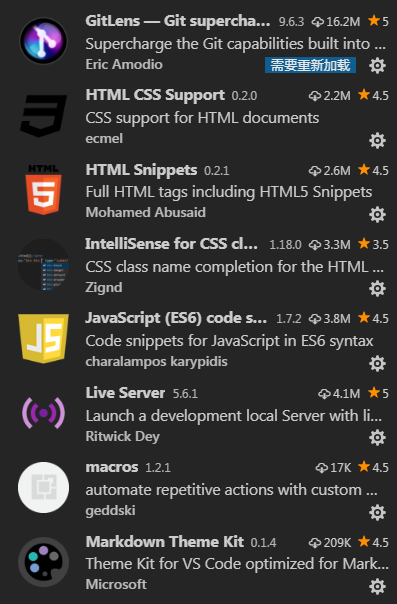Open manage gear for Markdown Theme Kit
This screenshot has width=397, height=604.
click(377, 587)
